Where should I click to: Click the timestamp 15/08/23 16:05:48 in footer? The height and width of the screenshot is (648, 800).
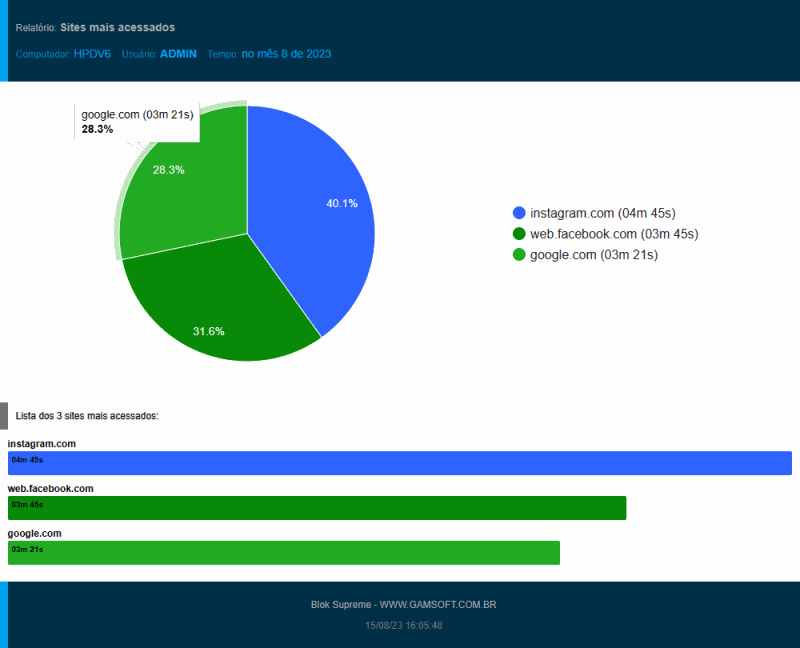click(404, 626)
